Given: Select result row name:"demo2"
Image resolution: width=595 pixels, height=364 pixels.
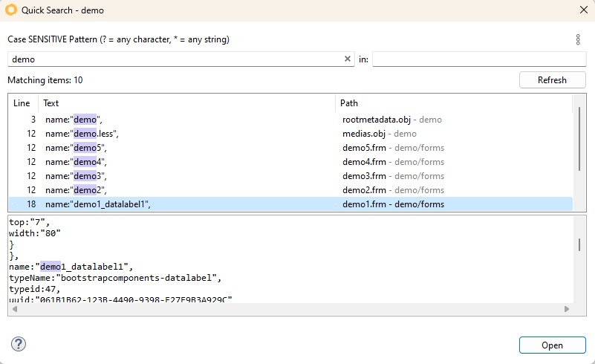Looking at the screenshot, I should [x=290, y=189].
